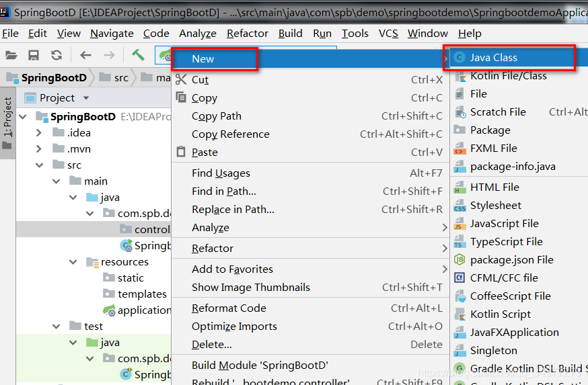The height and width of the screenshot is (385, 588).
Task: Click the Stylesheet CSS icon
Action: [x=460, y=205]
